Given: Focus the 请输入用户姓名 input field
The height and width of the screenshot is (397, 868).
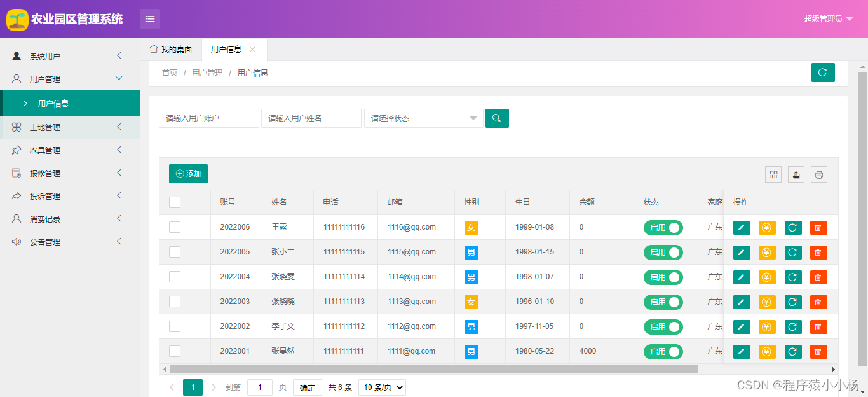Looking at the screenshot, I should pos(311,118).
